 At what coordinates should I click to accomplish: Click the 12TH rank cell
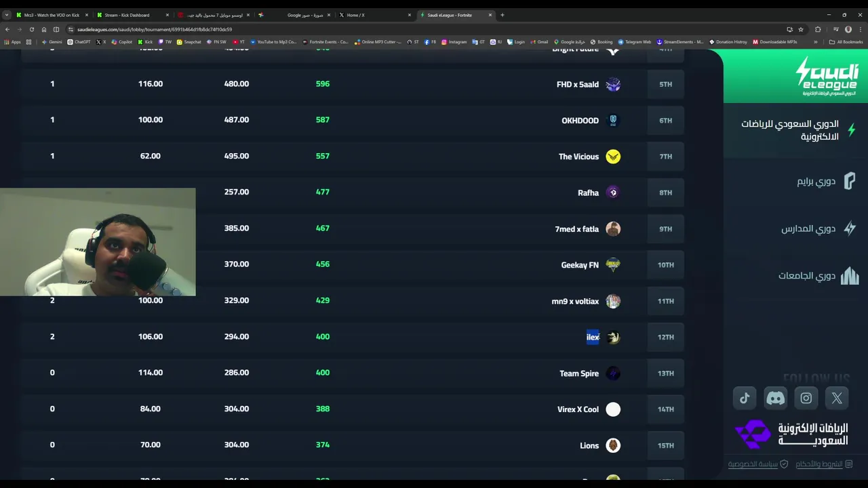pyautogui.click(x=665, y=337)
